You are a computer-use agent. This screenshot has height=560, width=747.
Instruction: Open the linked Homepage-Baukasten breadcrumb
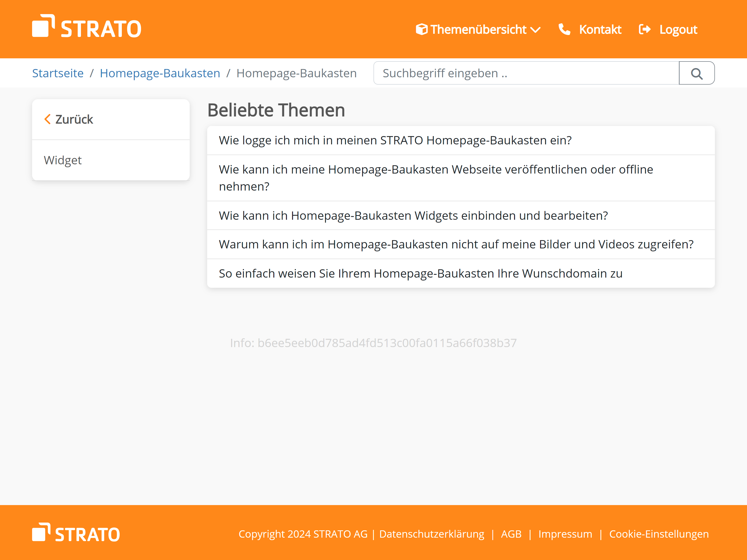point(160,73)
